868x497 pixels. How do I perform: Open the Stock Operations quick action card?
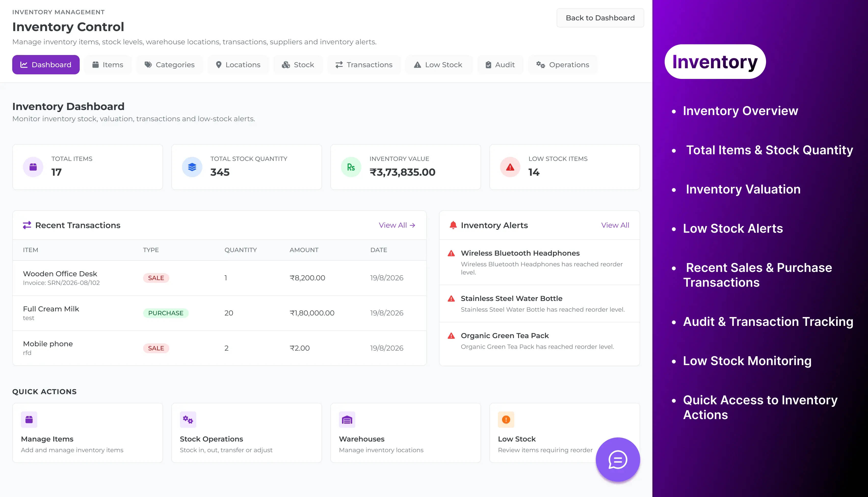tap(246, 433)
